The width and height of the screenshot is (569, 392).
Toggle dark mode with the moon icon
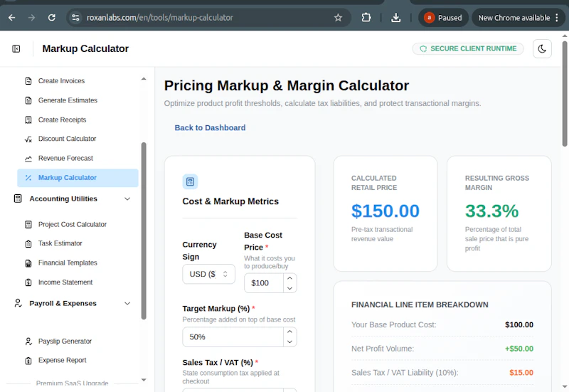[542, 48]
